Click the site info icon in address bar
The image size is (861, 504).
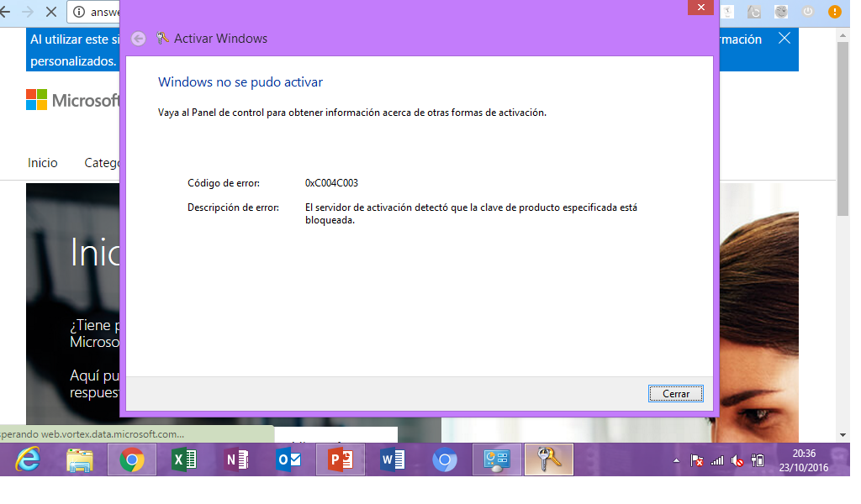79,12
